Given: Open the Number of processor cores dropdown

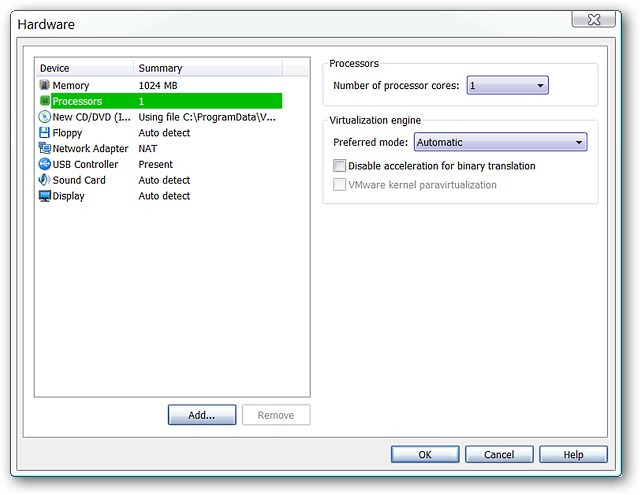Looking at the screenshot, I should pos(507,85).
